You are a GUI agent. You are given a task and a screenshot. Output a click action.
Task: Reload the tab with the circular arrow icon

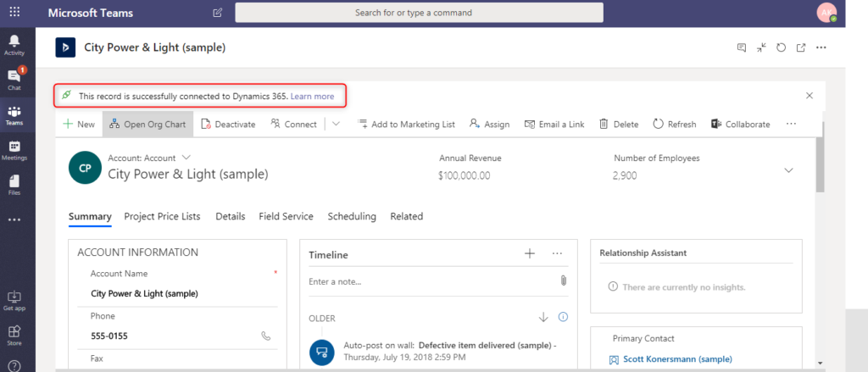pyautogui.click(x=781, y=47)
